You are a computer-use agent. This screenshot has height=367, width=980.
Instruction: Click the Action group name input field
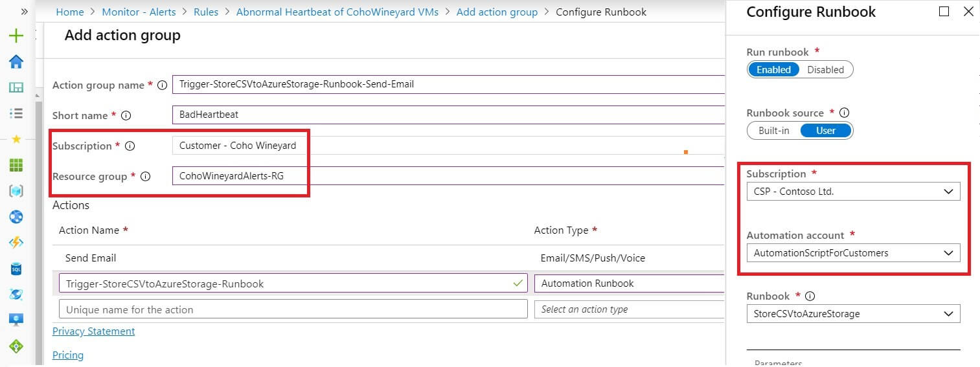coord(448,84)
